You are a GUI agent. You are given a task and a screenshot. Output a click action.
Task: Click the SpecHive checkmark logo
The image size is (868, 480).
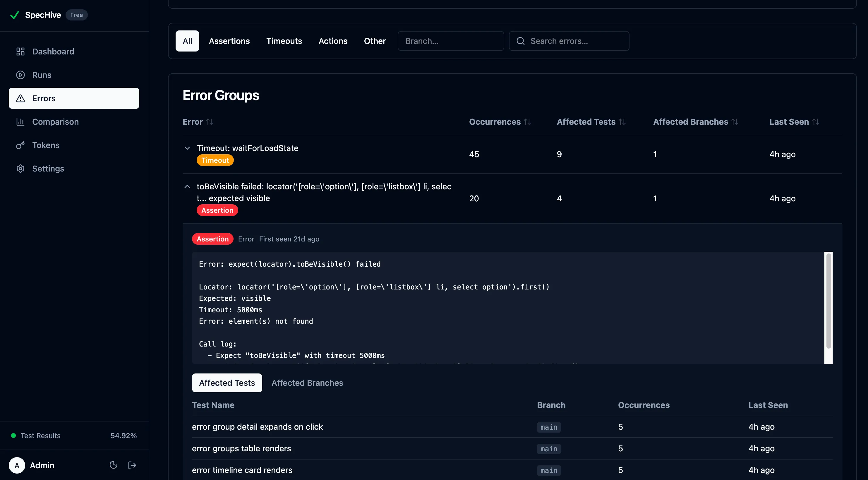coord(15,15)
